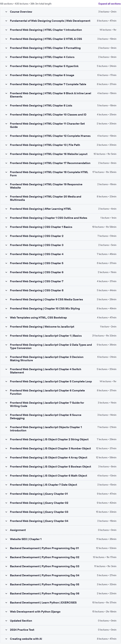
Task: Expand chevron for Python Programming Day 02
Action: [6, 557]
